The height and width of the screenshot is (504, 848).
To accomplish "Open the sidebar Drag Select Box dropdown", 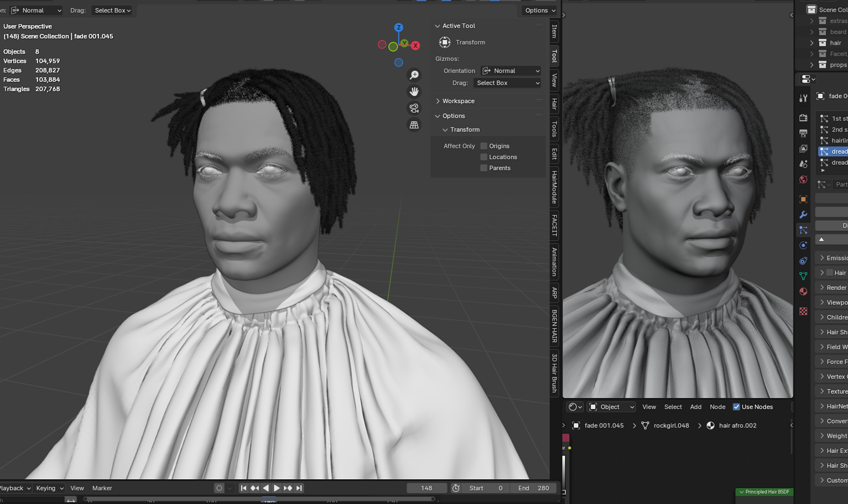I will (x=507, y=83).
